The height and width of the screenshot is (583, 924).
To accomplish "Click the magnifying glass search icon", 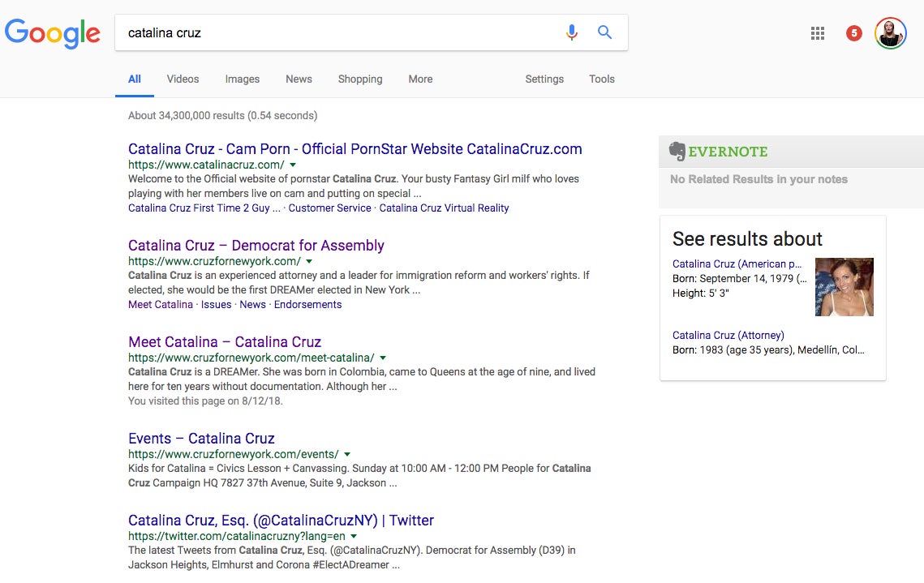I will 604,32.
